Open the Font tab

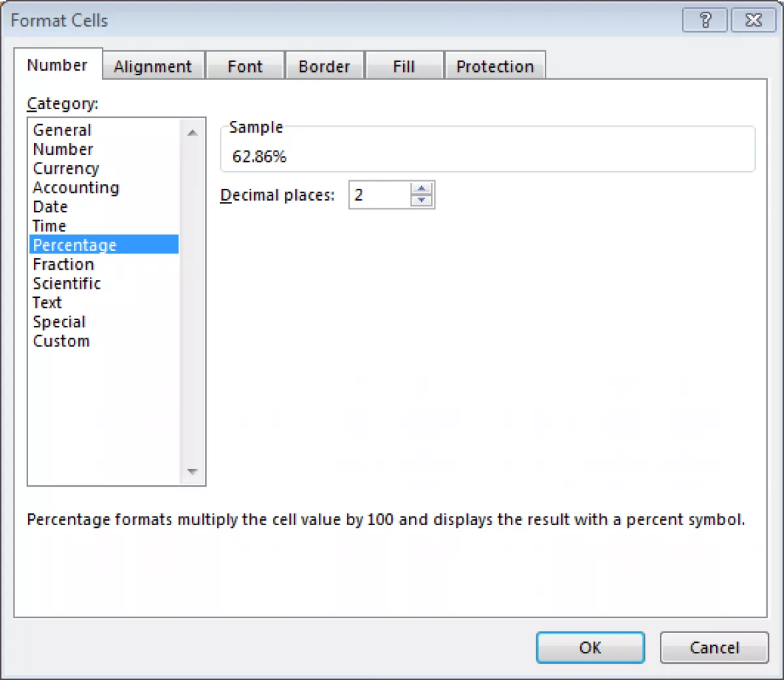coord(245,66)
